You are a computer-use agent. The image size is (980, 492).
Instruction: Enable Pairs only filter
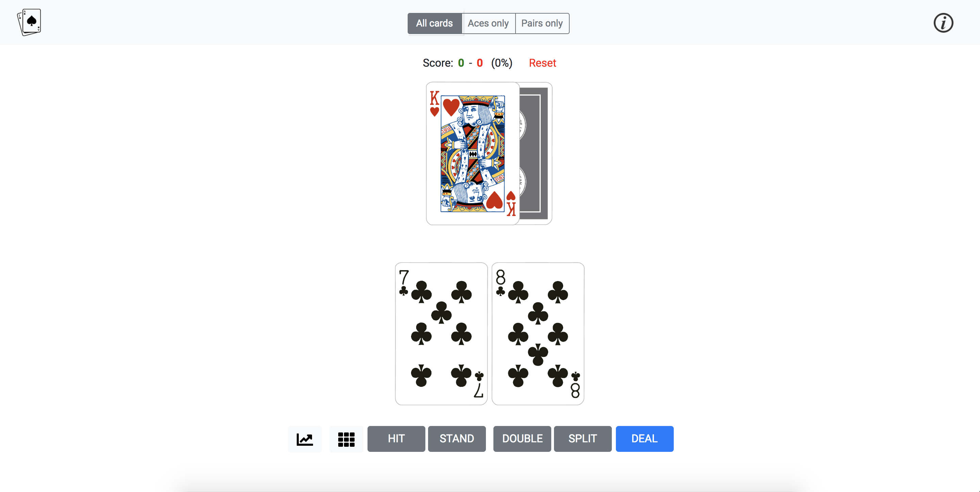click(x=541, y=23)
